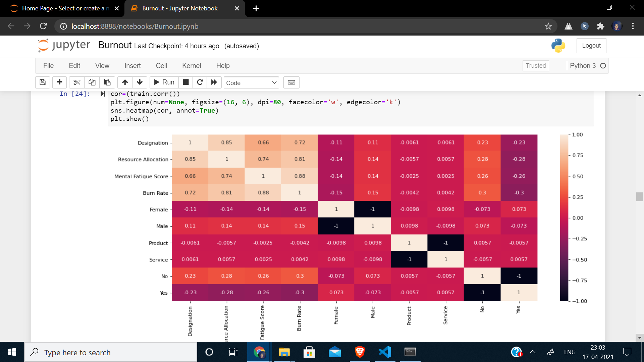
Task: Open the command palette keyboard icon
Action: (291, 82)
